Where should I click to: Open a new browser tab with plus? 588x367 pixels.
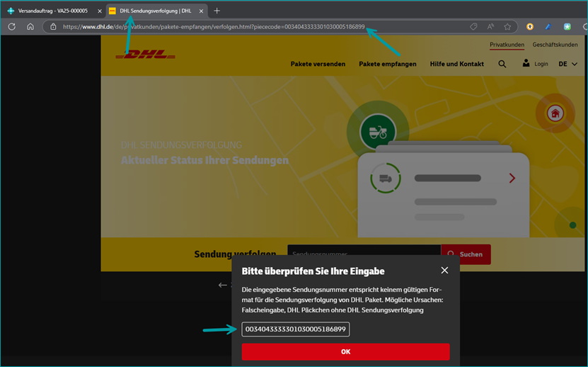(x=217, y=11)
